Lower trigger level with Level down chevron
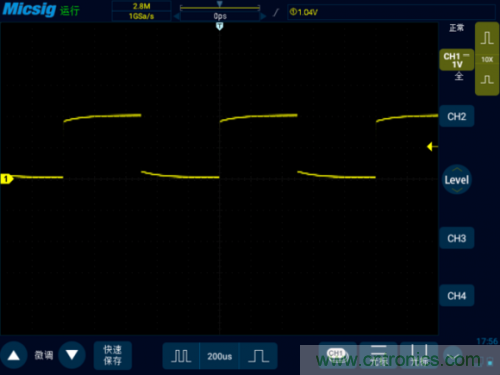This screenshot has width=500, height=375. point(457,190)
